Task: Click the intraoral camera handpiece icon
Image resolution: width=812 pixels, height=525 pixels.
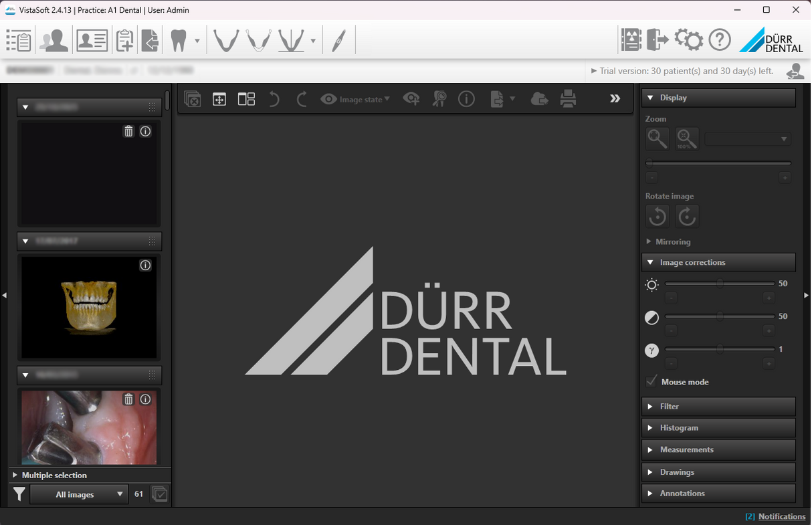Action: point(338,41)
